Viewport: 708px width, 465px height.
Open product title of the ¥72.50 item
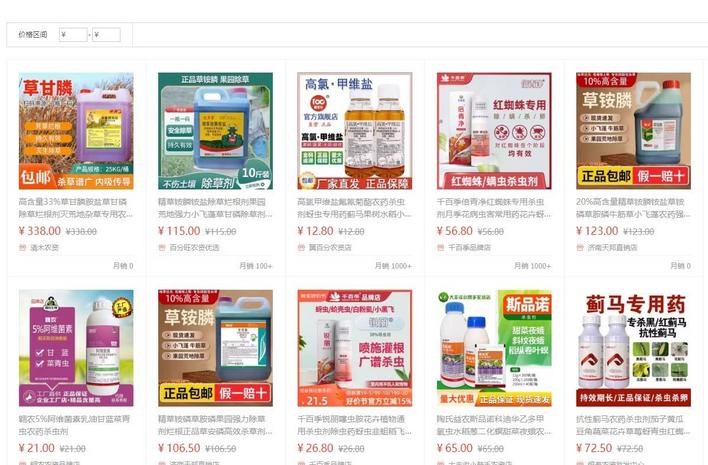[x=633, y=425]
